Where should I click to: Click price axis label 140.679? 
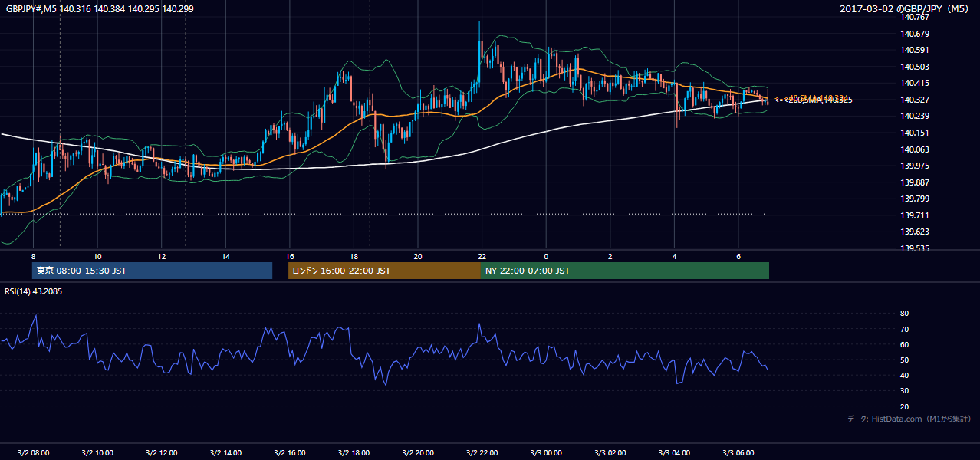pos(916,34)
